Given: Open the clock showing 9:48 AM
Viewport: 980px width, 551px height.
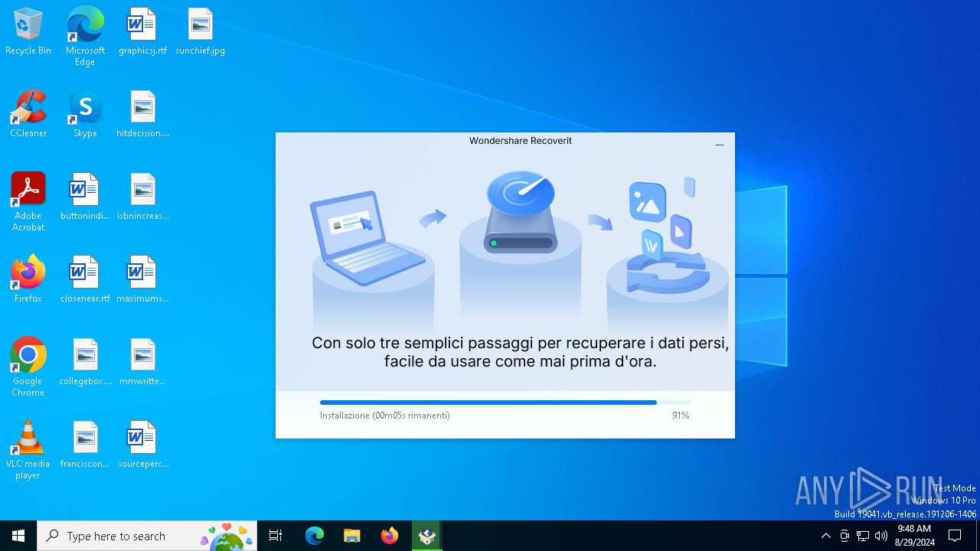Looking at the screenshot, I should point(914,536).
